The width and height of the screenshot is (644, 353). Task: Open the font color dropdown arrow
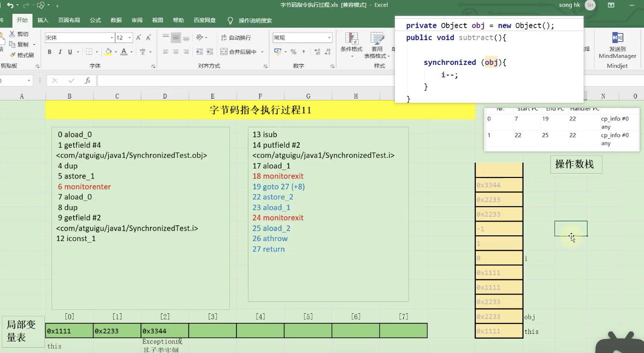pyautogui.click(x=131, y=52)
